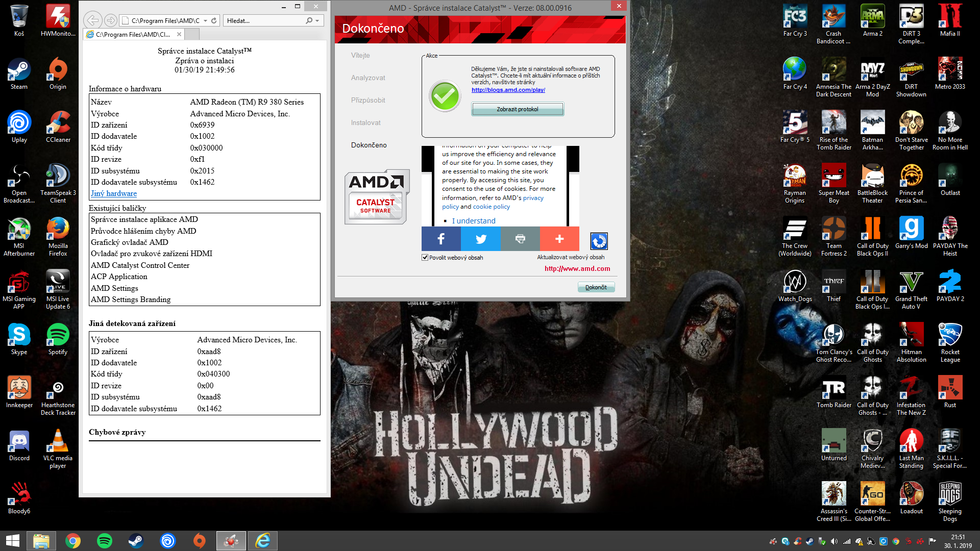Open Watch_Dogs desktop shortcut

coord(795,286)
